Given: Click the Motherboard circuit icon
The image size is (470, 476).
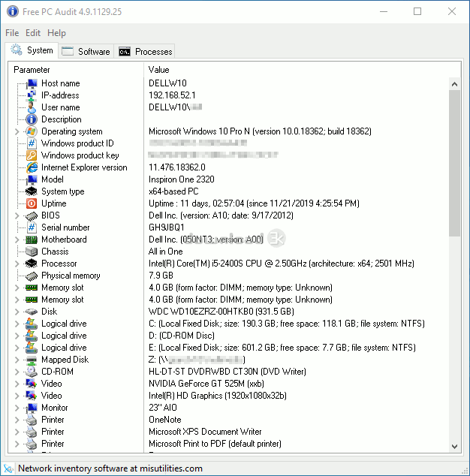Looking at the screenshot, I should (x=32, y=240).
